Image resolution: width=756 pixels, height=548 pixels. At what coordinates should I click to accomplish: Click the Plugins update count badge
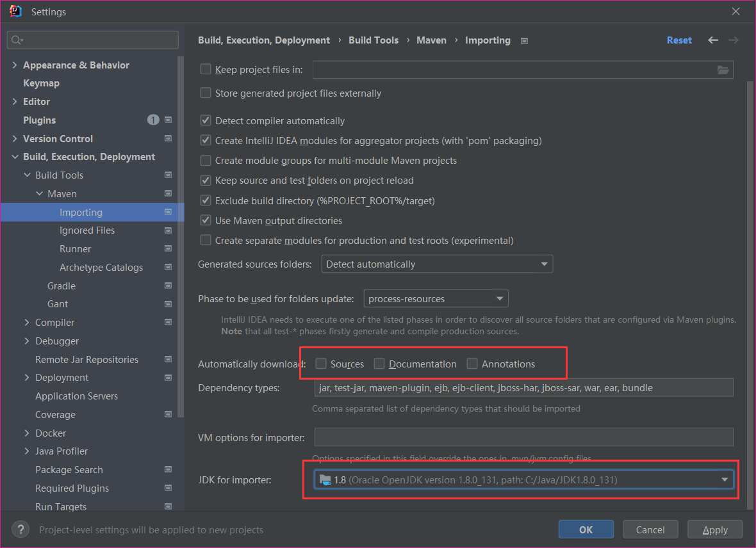153,120
